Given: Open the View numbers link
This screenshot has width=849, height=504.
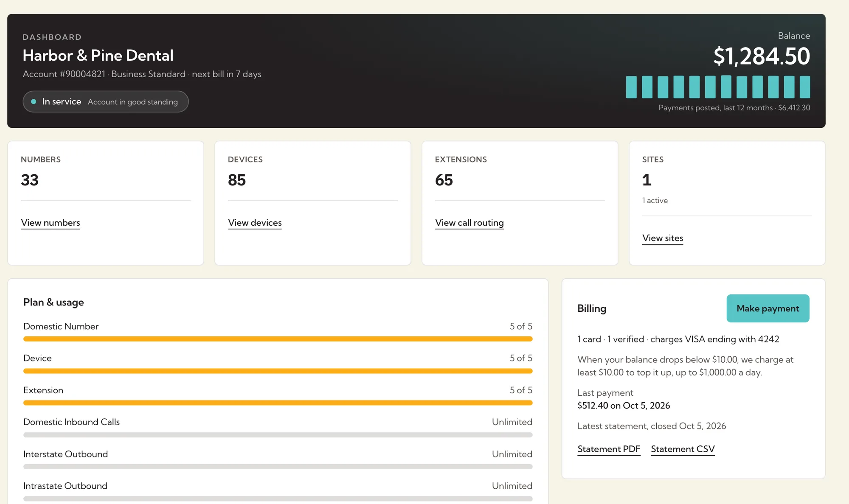Looking at the screenshot, I should (x=51, y=223).
